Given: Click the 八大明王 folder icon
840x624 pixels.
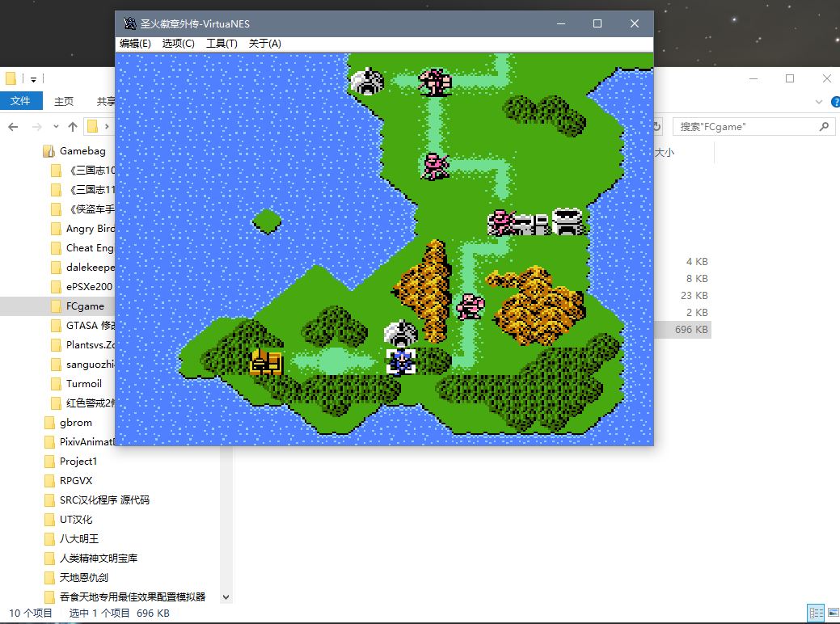Looking at the screenshot, I should (49, 539).
